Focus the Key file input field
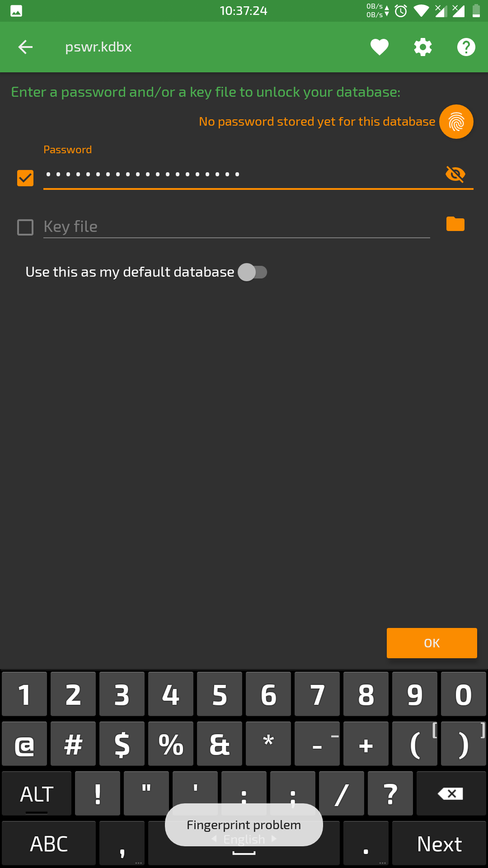The image size is (488, 868). [237, 226]
